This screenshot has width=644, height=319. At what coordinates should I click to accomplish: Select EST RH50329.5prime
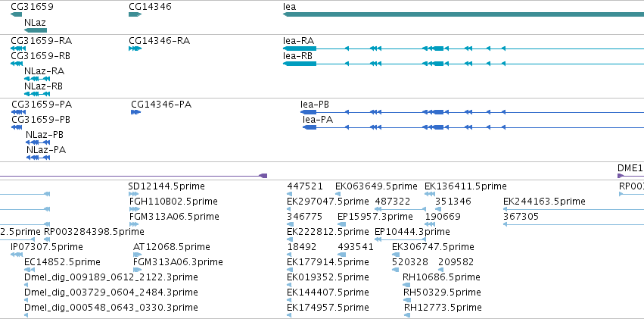[x=442, y=292]
